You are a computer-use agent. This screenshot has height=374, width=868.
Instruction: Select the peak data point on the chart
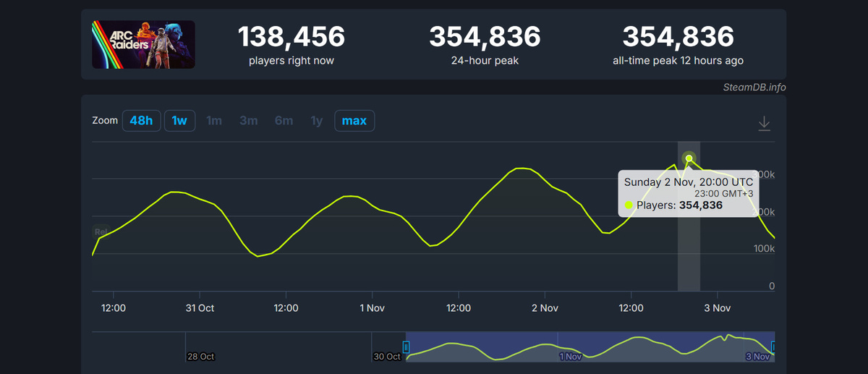689,158
